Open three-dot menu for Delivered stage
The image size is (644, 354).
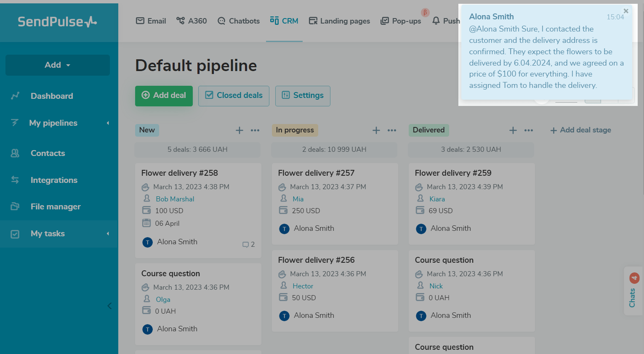529,130
